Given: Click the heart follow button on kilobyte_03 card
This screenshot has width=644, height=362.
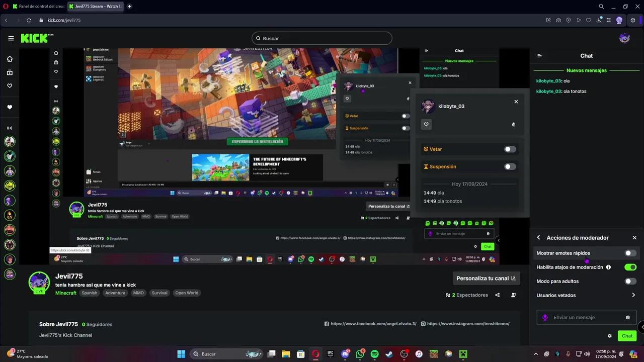Looking at the screenshot, I should pos(426,124).
